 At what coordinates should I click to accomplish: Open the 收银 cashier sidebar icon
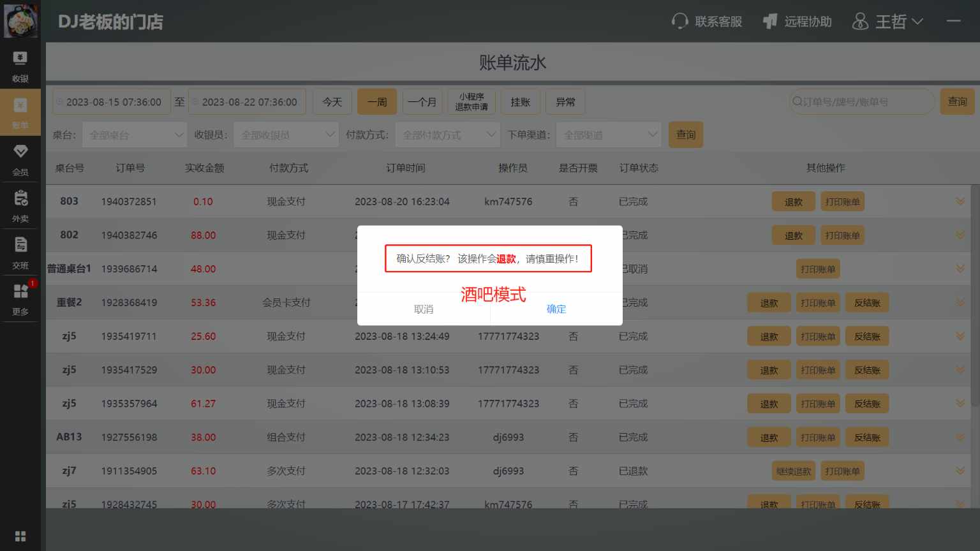click(20, 66)
